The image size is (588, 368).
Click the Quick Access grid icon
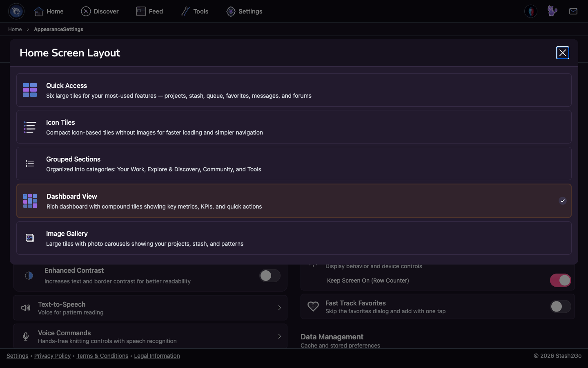coord(30,90)
